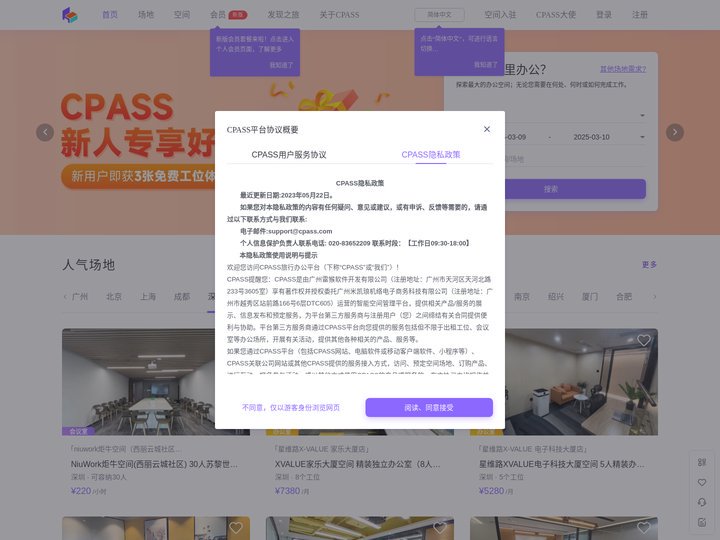The width and height of the screenshot is (720, 540).
Task: Open 关于CPASS navigation item
Action: tap(339, 15)
